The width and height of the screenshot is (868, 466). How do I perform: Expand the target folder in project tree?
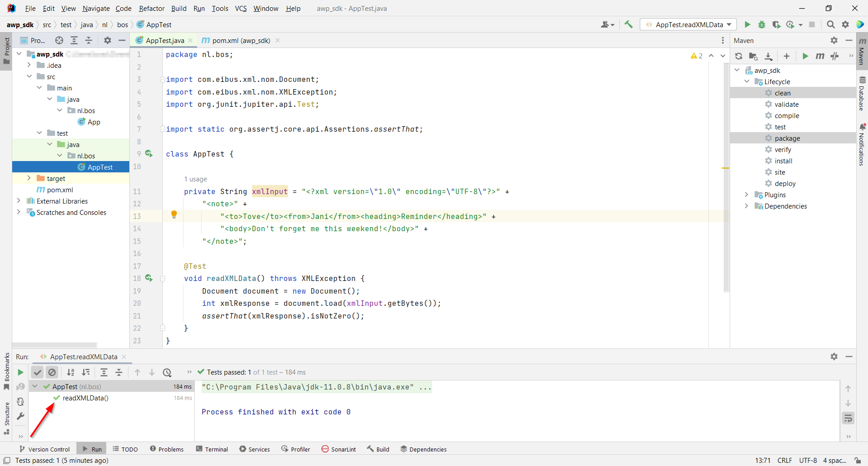pos(29,178)
